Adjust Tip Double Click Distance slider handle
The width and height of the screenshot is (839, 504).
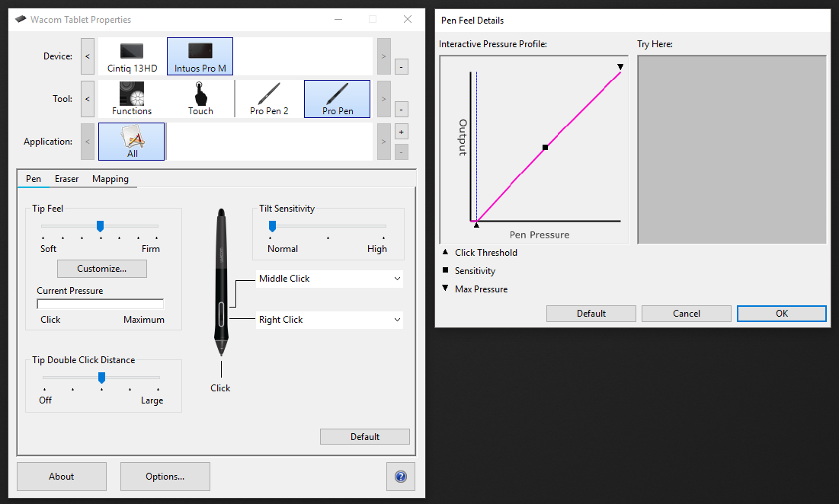[x=101, y=378]
